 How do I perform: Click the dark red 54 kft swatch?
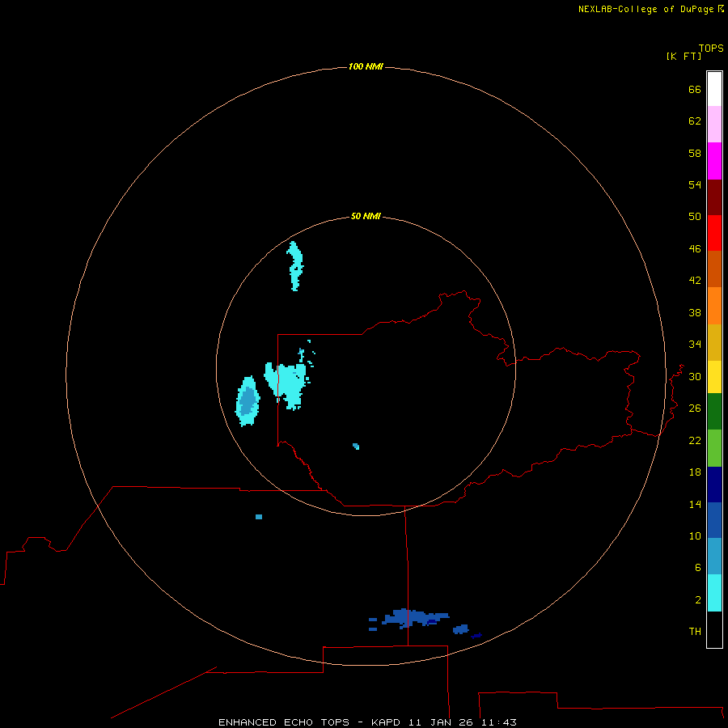[714, 197]
